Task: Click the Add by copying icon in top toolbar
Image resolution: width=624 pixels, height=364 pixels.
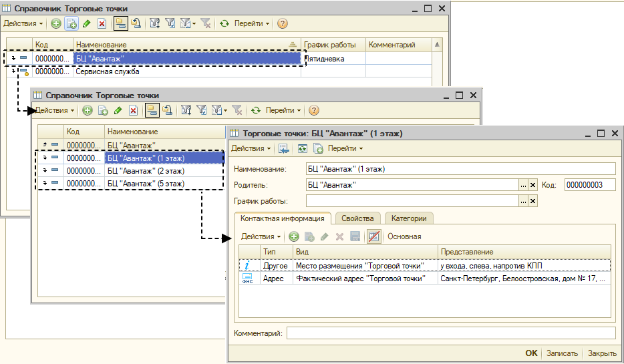Action: click(x=71, y=23)
